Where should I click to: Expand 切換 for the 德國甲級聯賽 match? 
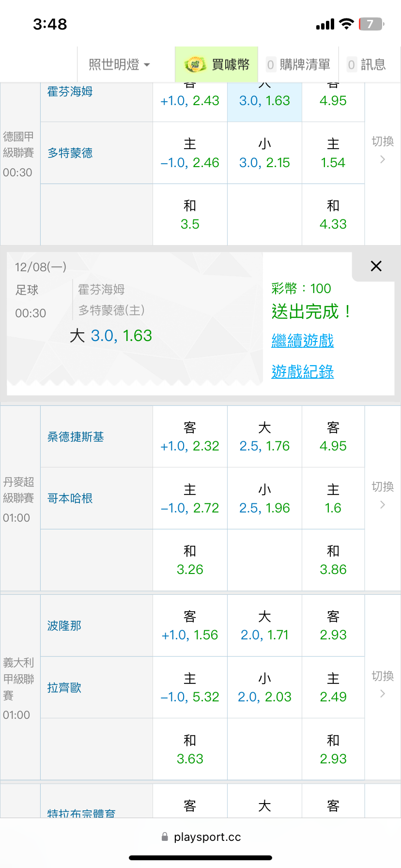tap(382, 150)
